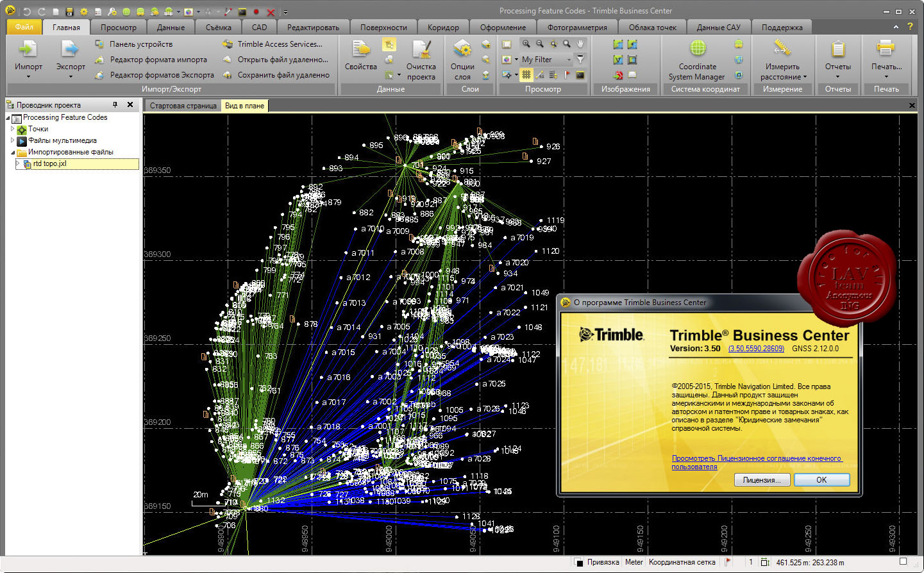
Task: Switch to the Поверхности ribbon tab
Action: (383, 28)
